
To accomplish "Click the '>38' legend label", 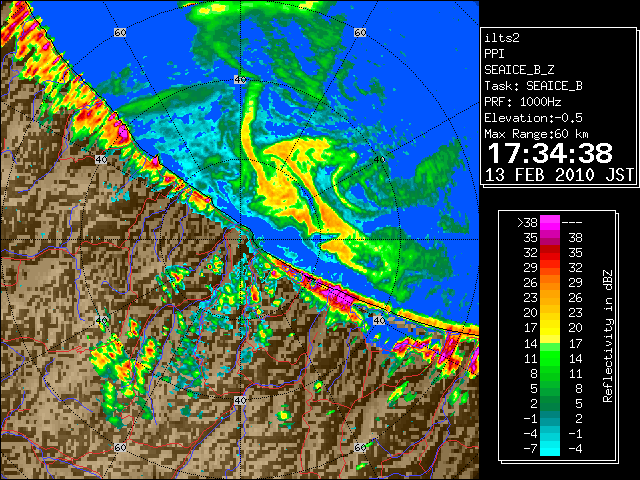I will click(527, 223).
